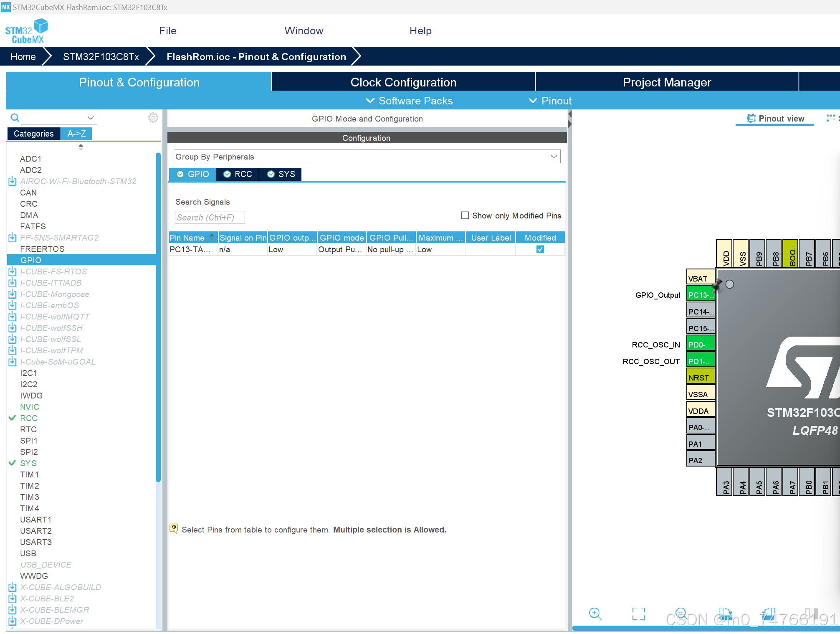The height and width of the screenshot is (634, 840).
Task: Click the collapse arrow above the category list
Action: [81, 147]
